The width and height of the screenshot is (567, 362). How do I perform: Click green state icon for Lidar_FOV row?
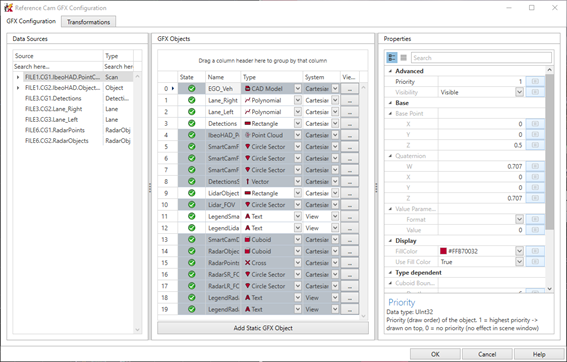[x=192, y=205]
